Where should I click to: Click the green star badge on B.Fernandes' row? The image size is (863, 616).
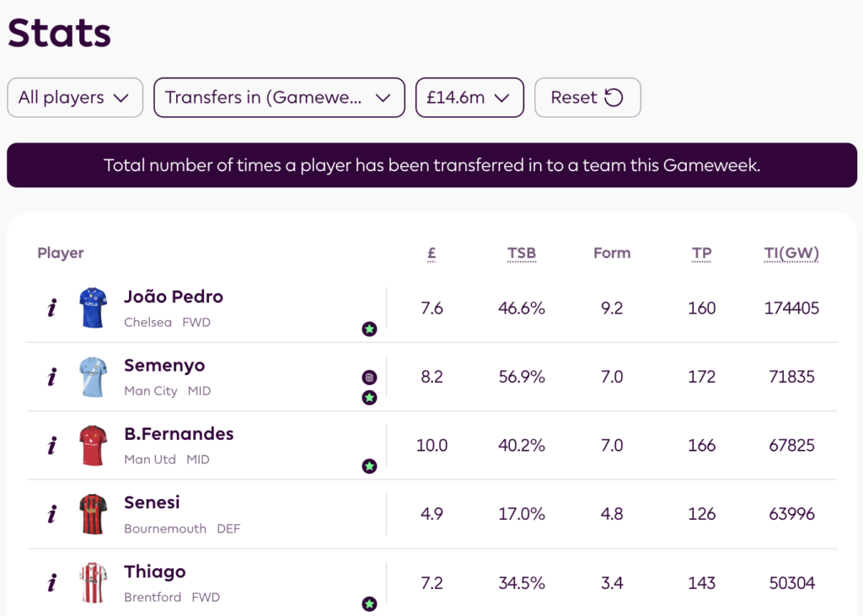369,466
